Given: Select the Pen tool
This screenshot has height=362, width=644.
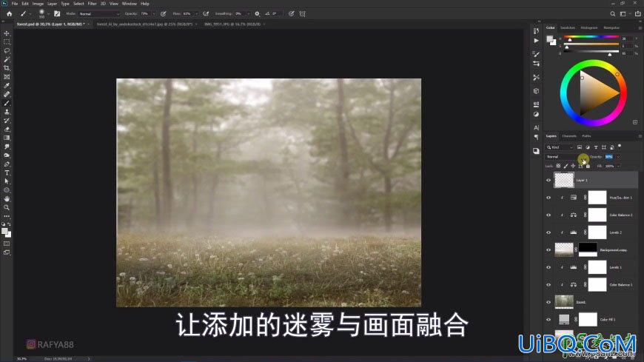Looking at the screenshot, I should pos(7,164).
